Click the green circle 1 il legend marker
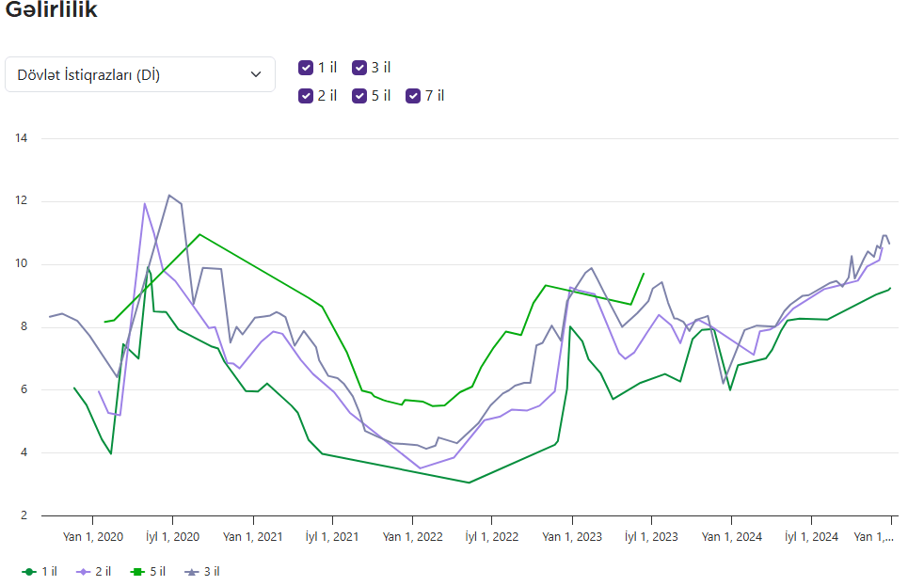Screen dimensions: 924x586 click(x=29, y=571)
